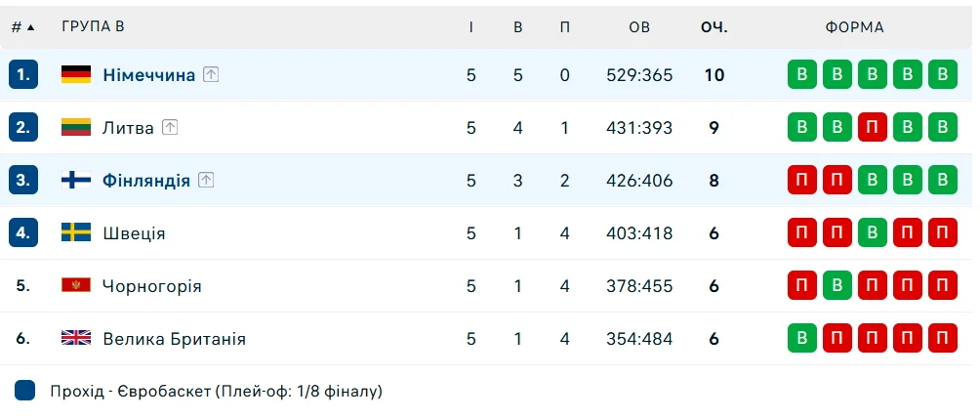Sort standings by ОВ score column
The image size is (980, 419).
coord(639,27)
